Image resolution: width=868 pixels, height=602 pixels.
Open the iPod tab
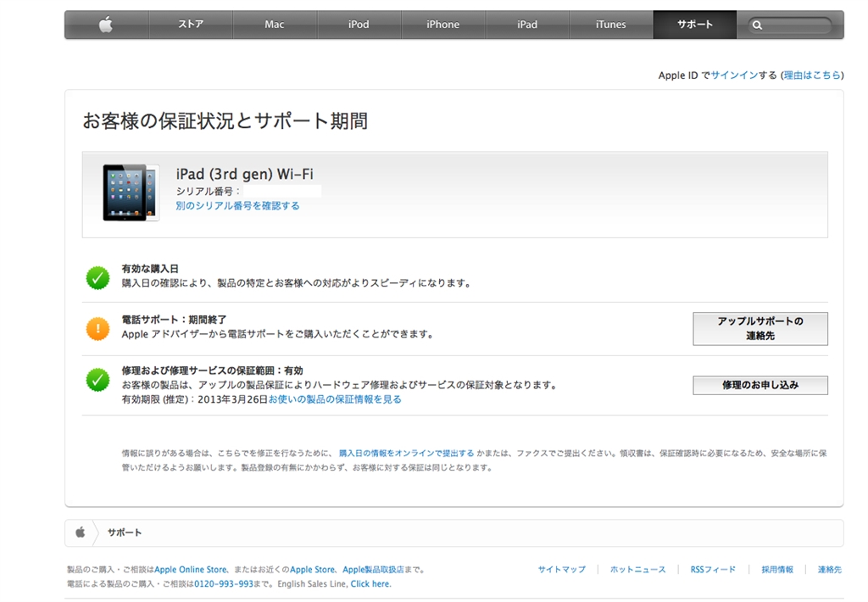click(x=359, y=25)
